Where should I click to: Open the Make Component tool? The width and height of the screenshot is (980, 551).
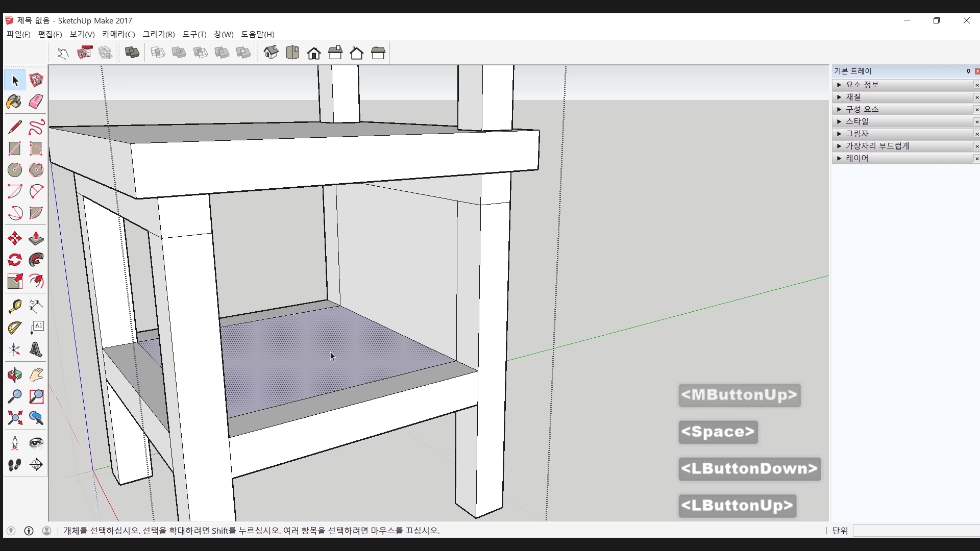(36, 80)
